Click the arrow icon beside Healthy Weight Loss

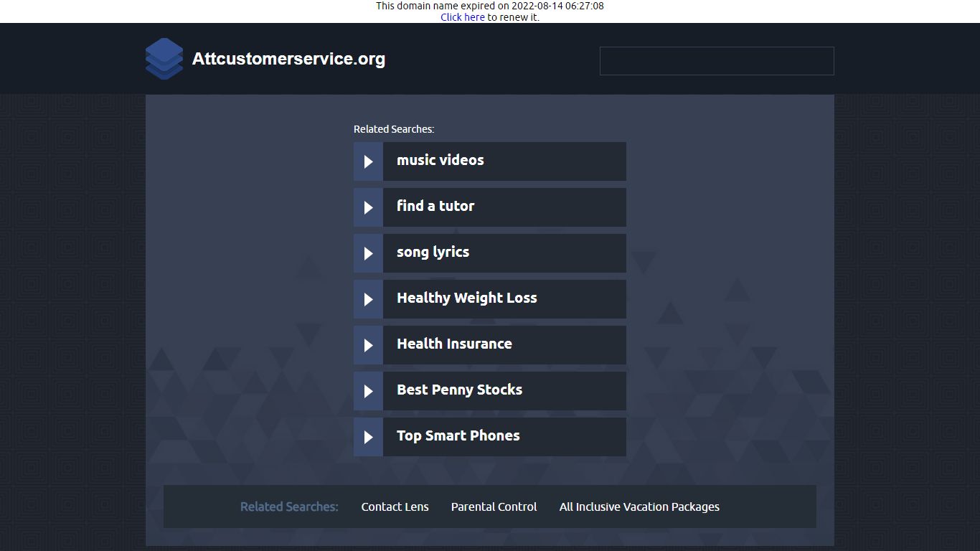(368, 299)
